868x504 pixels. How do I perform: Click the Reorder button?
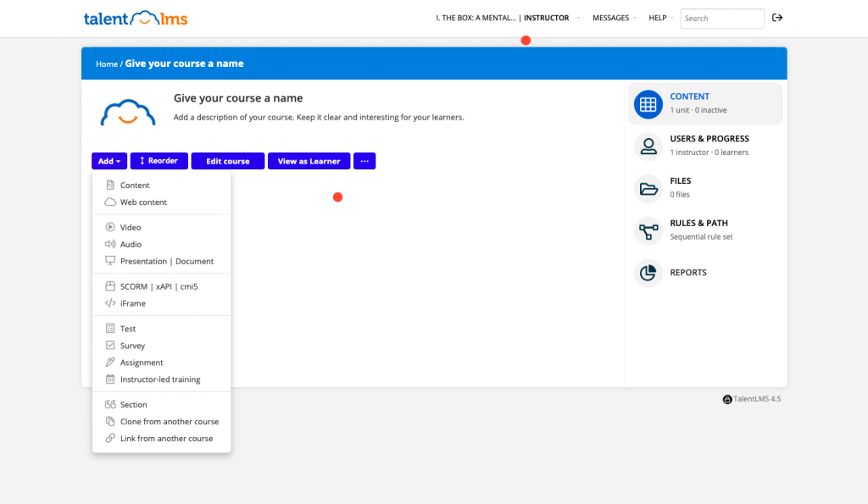point(159,161)
